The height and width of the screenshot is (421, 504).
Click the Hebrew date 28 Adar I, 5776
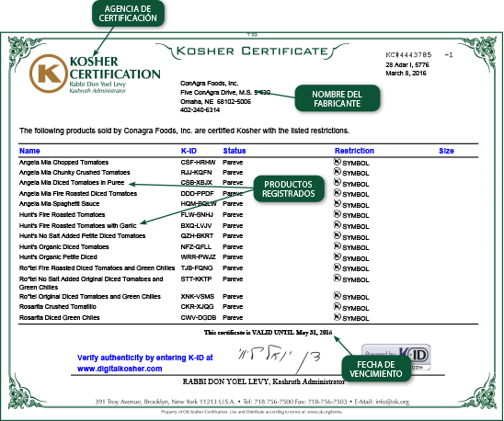pyautogui.click(x=407, y=65)
